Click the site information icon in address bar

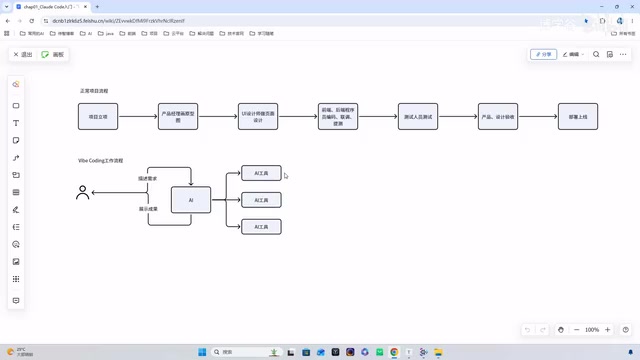click(46, 21)
